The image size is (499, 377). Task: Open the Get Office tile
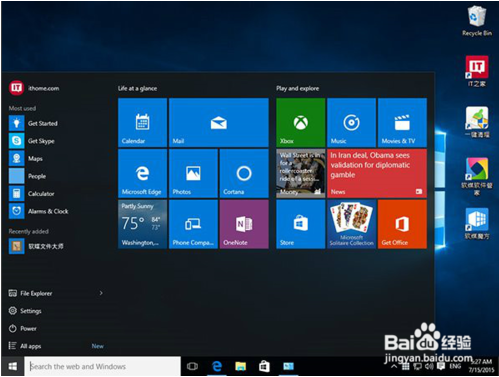402,224
